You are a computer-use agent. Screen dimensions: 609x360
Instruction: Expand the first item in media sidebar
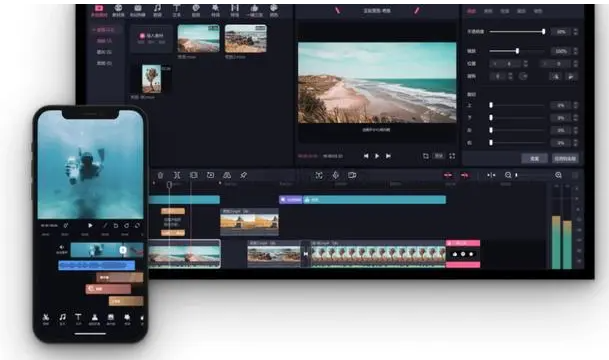click(103, 30)
